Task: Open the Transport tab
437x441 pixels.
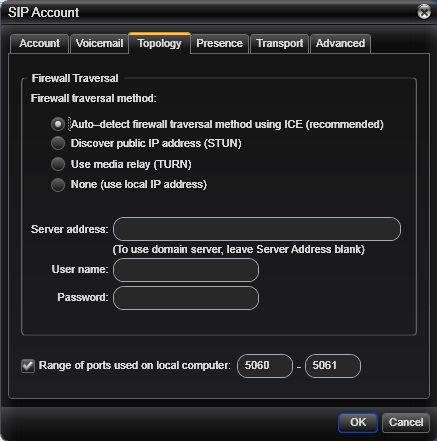Action: (279, 43)
